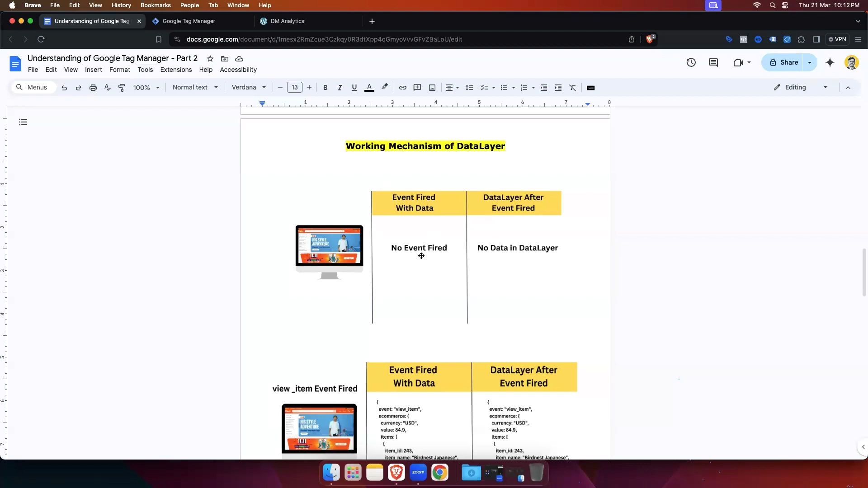Open the Gemini sparkle icon
Screen dimensions: 868x488
point(830,62)
